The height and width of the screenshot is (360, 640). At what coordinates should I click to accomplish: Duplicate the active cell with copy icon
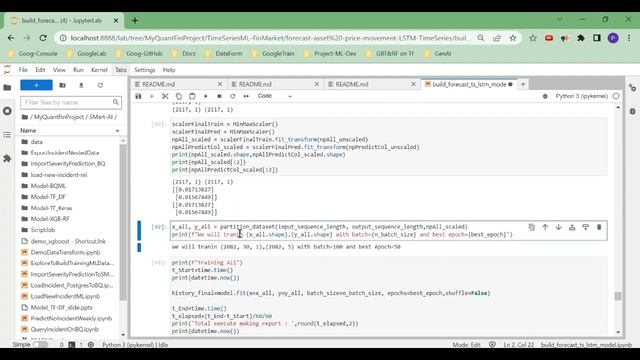[x=531, y=227]
